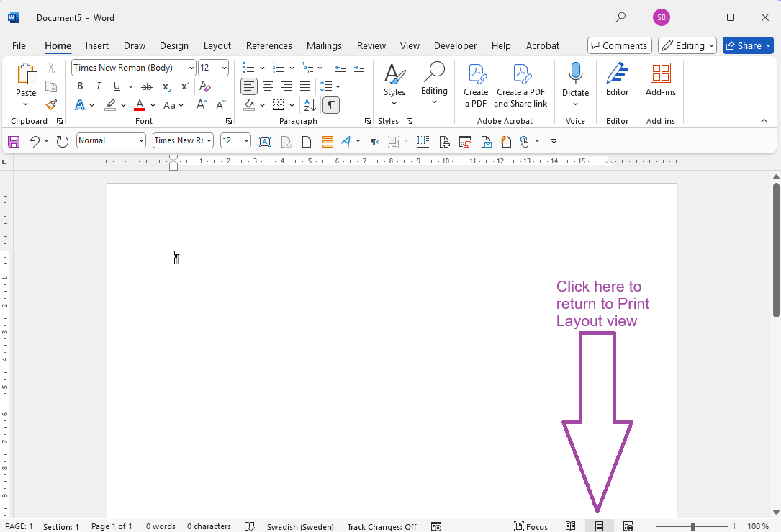Image resolution: width=781 pixels, height=532 pixels.
Task: Click the Redo circular arrow icon
Action: click(62, 142)
